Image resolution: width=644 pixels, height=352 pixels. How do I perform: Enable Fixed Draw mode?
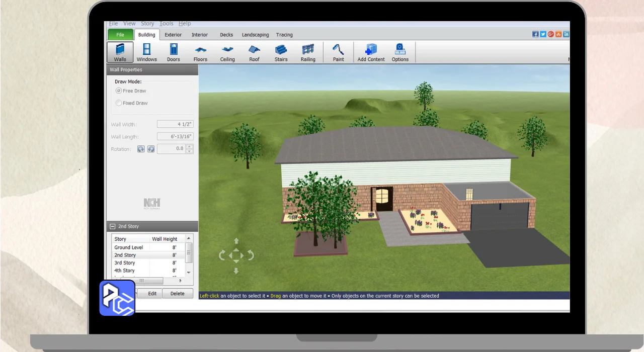tap(119, 103)
